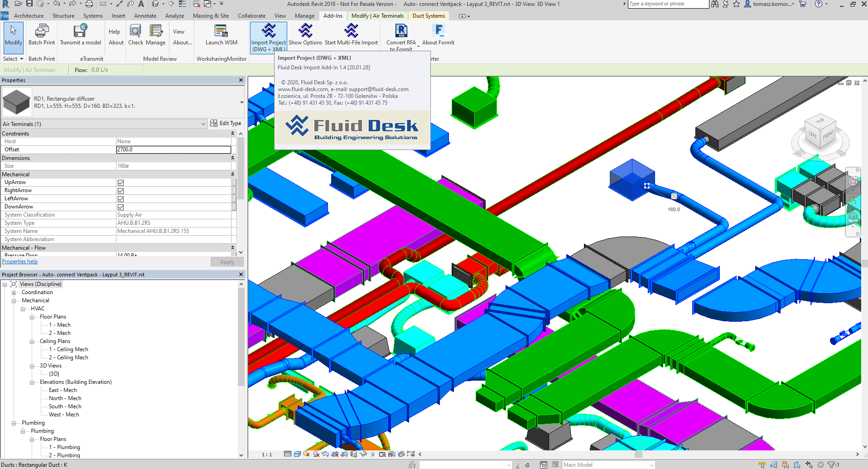Click the Edit Type button

pos(226,123)
